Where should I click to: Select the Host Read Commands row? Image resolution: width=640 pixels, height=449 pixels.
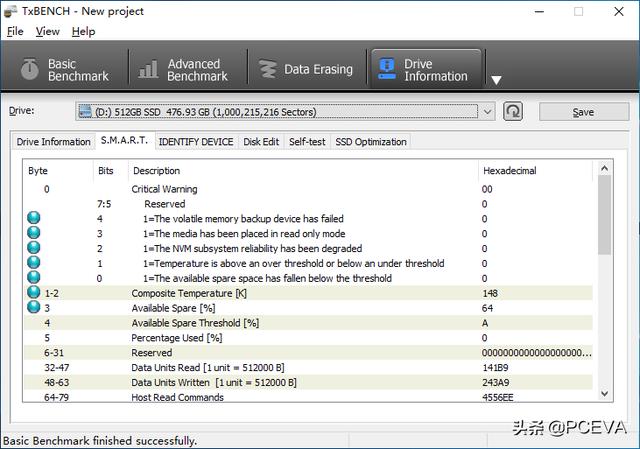click(x=308, y=396)
